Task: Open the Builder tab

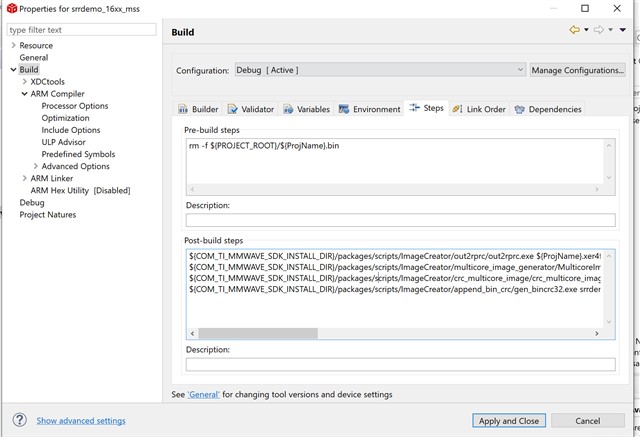Action: [198, 109]
